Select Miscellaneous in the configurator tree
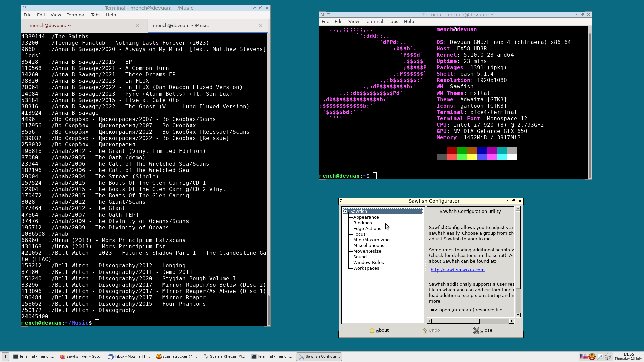 tap(369, 246)
